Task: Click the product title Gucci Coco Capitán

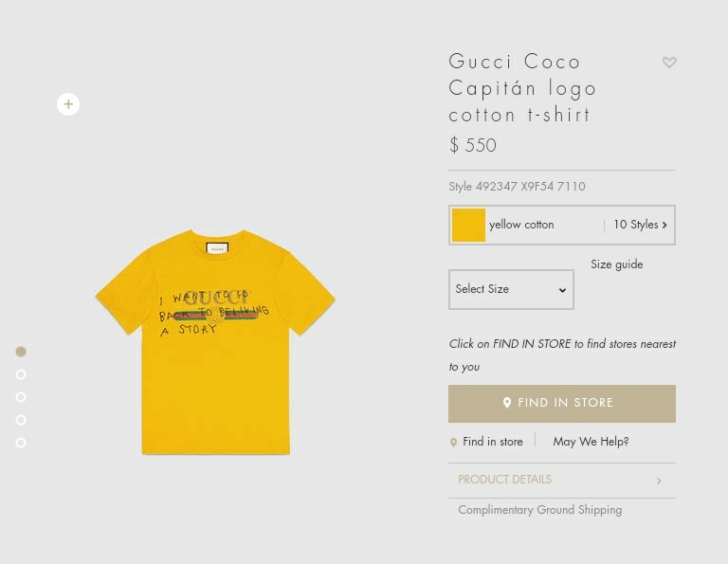Action: pos(523,88)
